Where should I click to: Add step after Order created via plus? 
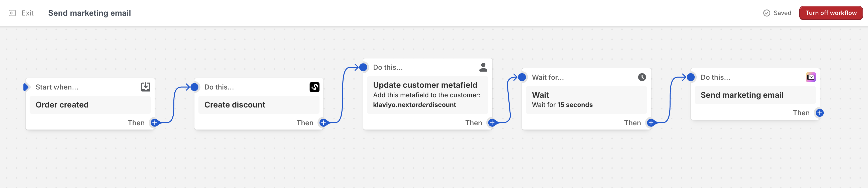155,123
